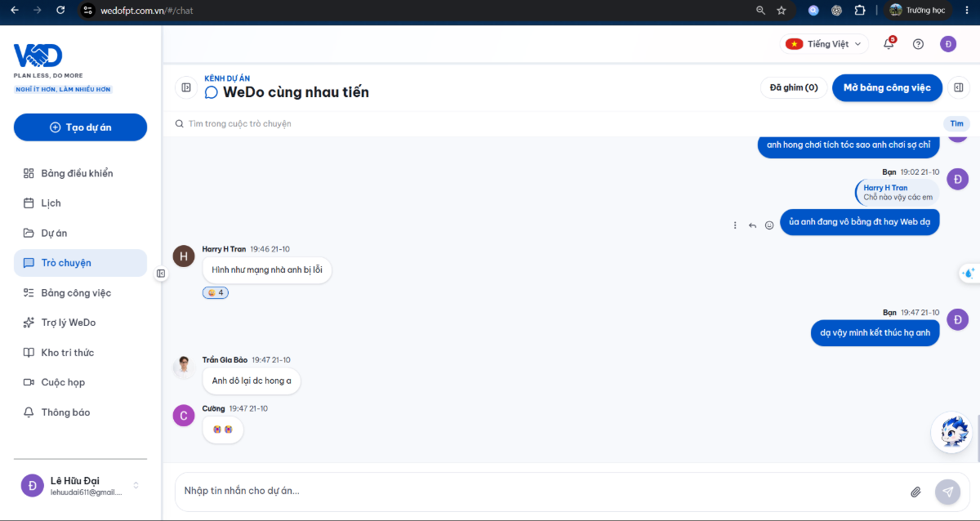Image resolution: width=980 pixels, height=521 pixels.
Task: Open Cuộc họp in the sidebar
Action: [80, 382]
